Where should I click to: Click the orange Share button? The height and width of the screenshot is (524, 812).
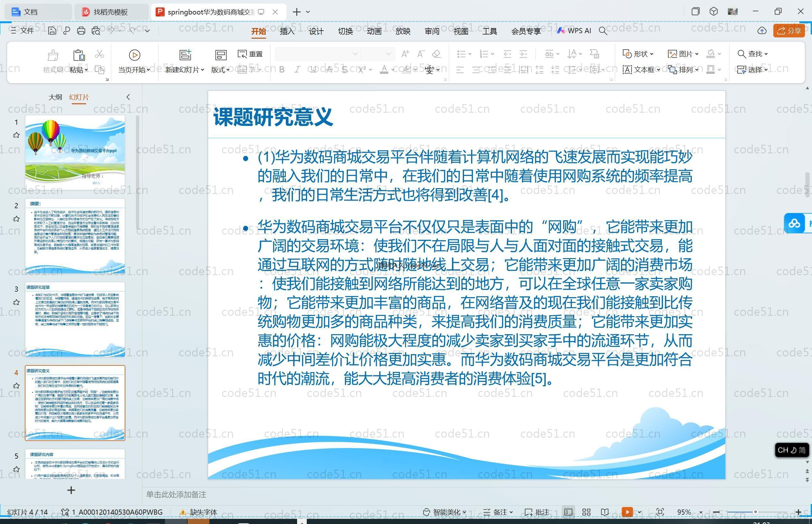789,31
